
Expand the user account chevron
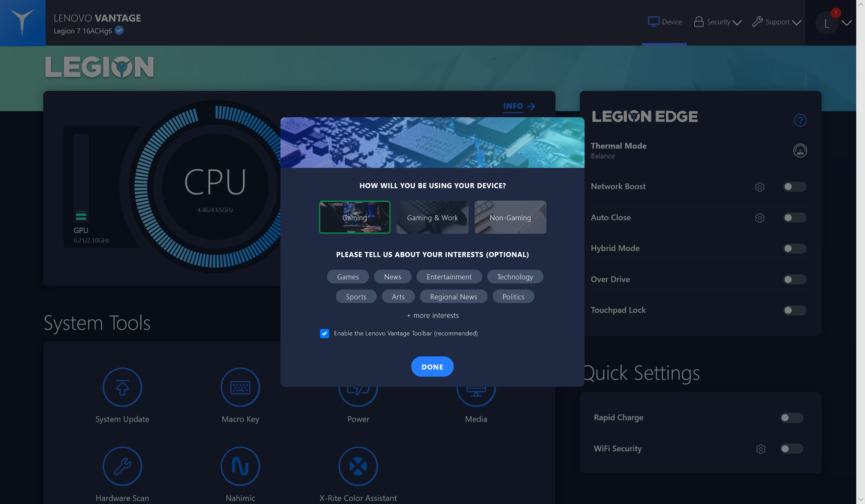847,23
